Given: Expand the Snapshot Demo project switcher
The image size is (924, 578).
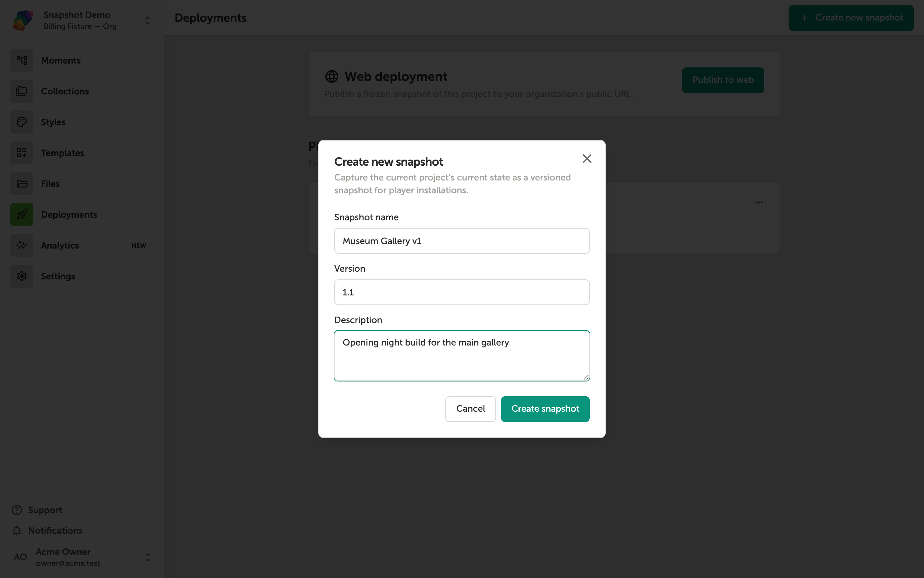Looking at the screenshot, I should tap(147, 21).
